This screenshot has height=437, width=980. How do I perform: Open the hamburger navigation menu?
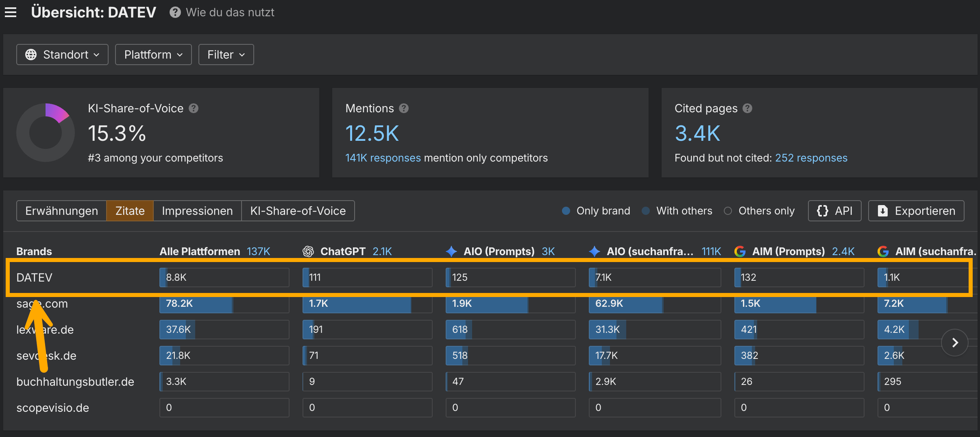(11, 13)
